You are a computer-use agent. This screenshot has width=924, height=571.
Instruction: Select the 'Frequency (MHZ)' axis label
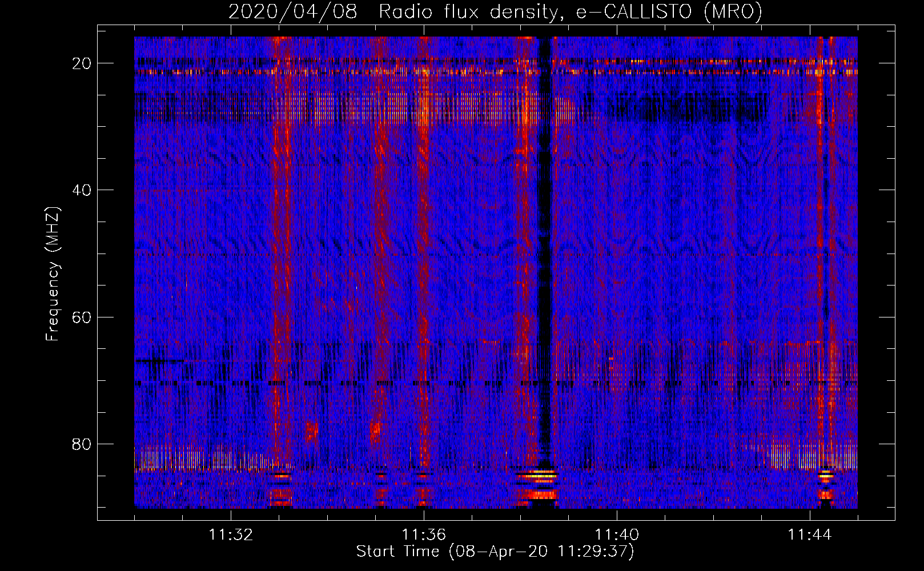click(53, 274)
